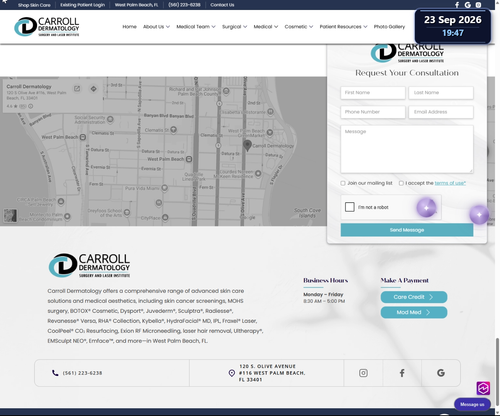
Task: Open the Photo Gallery menu item
Action: (x=389, y=27)
